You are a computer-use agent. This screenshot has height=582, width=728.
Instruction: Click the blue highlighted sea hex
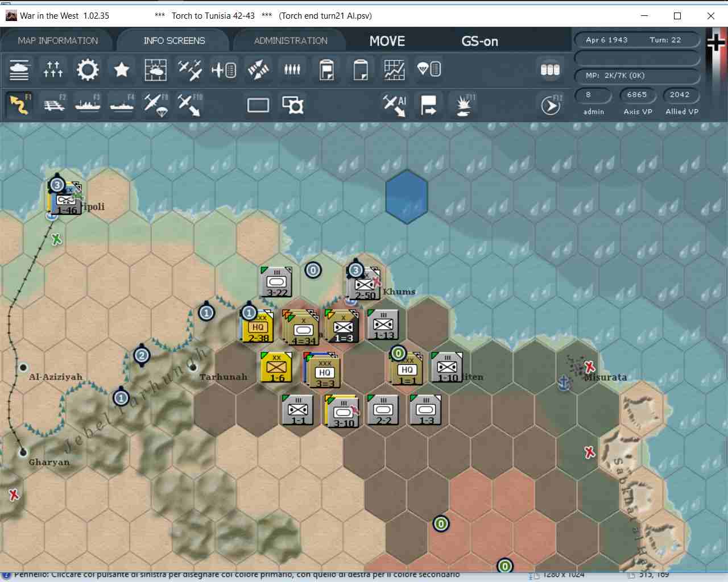[406, 197]
